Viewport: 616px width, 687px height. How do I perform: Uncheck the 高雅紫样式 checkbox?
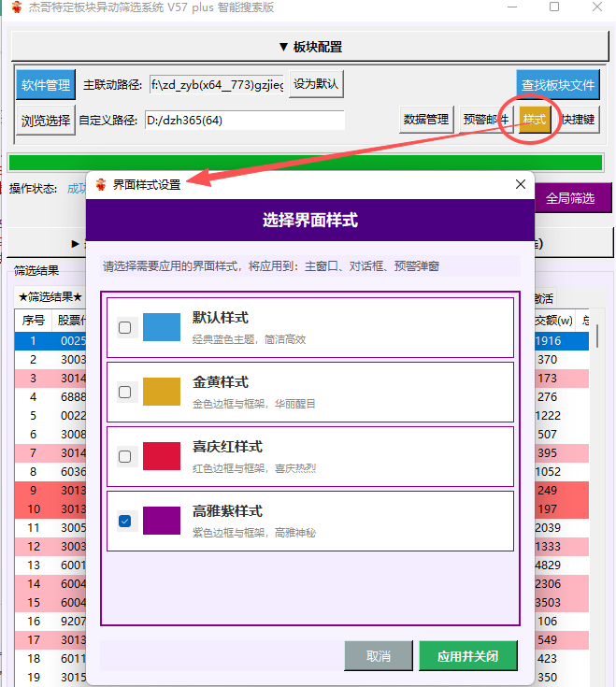pyautogui.click(x=125, y=521)
